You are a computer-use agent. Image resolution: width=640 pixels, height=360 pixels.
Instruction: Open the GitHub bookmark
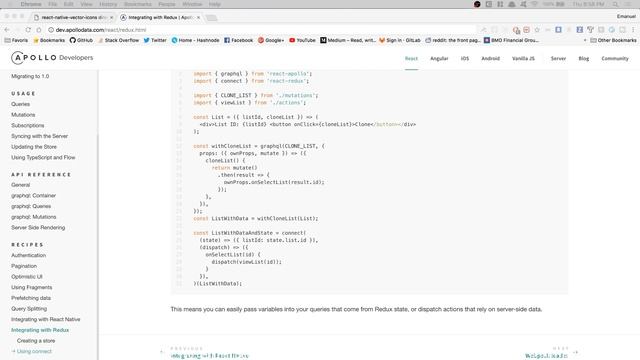(x=81, y=40)
